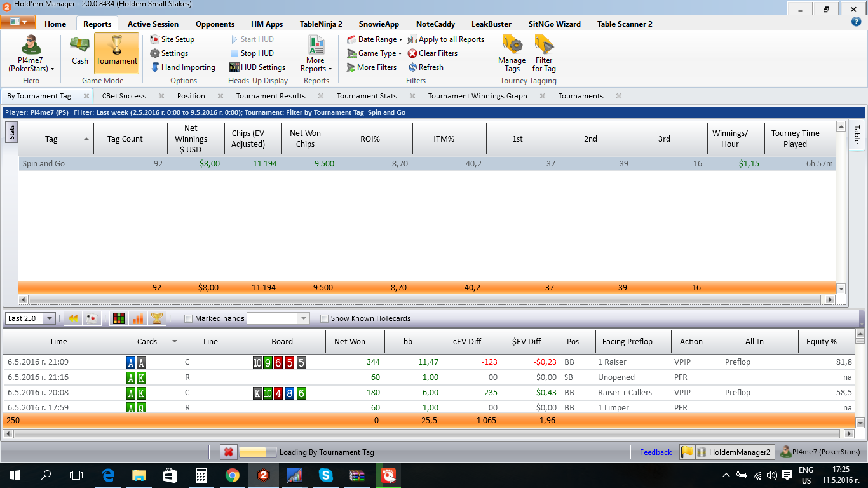Screen dimensions: 868x488
Task: Apply filters to all Reports
Action: pyautogui.click(x=446, y=39)
